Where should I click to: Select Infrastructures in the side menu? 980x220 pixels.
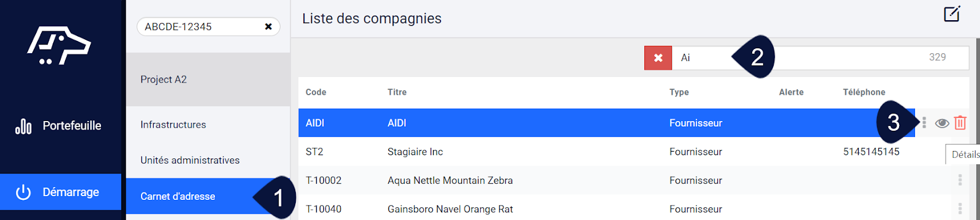coord(173,125)
